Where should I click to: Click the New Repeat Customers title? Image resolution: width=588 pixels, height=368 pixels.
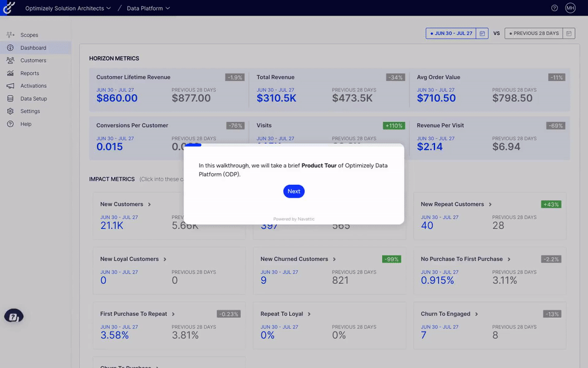coord(452,204)
